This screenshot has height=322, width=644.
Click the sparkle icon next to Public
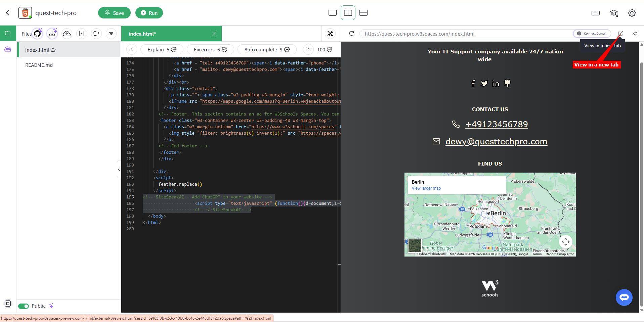(x=51, y=306)
